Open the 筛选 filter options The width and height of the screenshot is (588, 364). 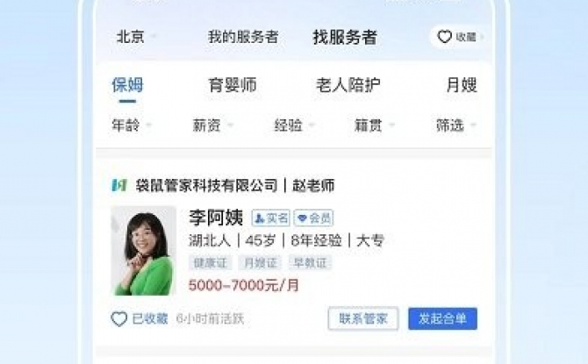(x=456, y=125)
